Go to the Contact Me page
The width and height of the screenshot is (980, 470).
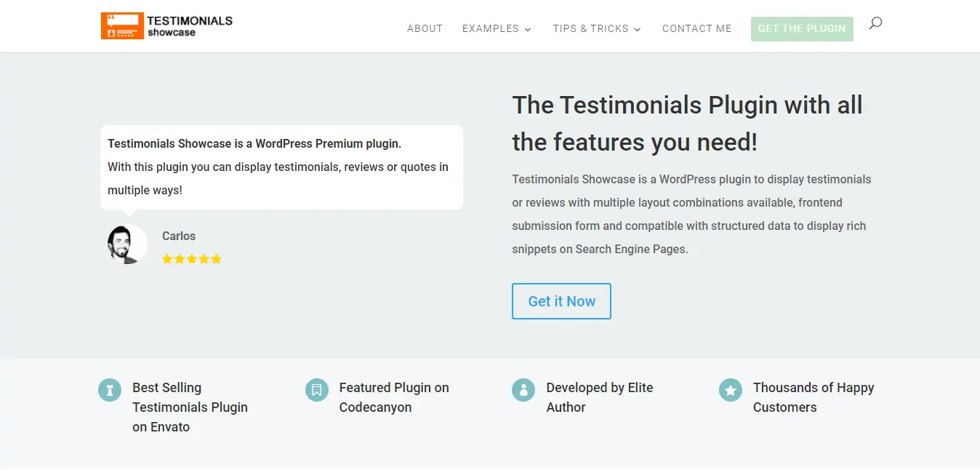point(696,29)
